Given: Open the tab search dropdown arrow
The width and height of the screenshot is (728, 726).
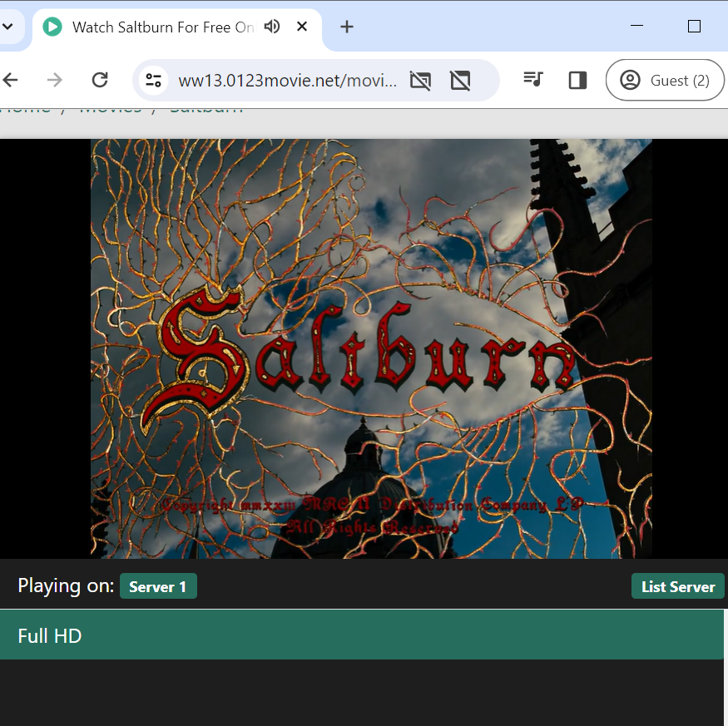Looking at the screenshot, I should [7, 27].
